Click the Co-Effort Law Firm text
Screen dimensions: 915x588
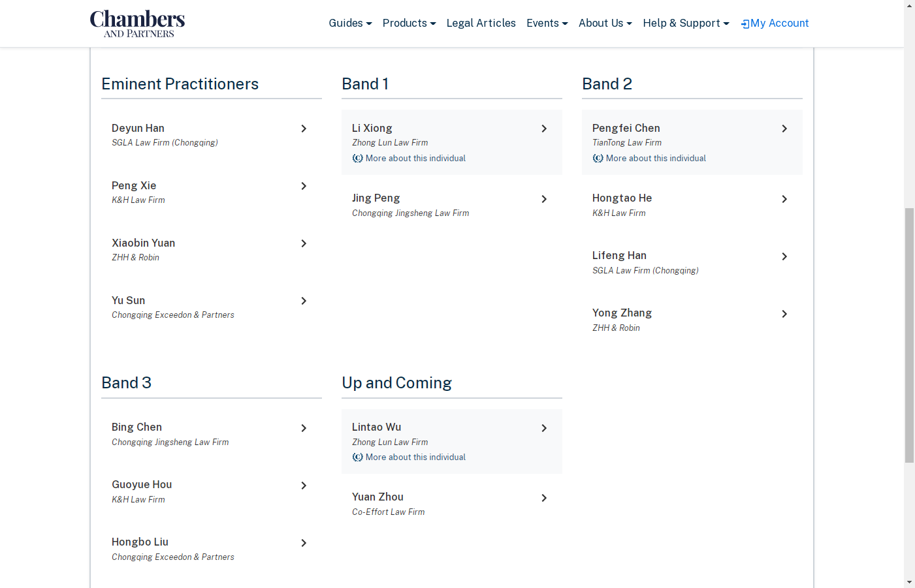[388, 512]
